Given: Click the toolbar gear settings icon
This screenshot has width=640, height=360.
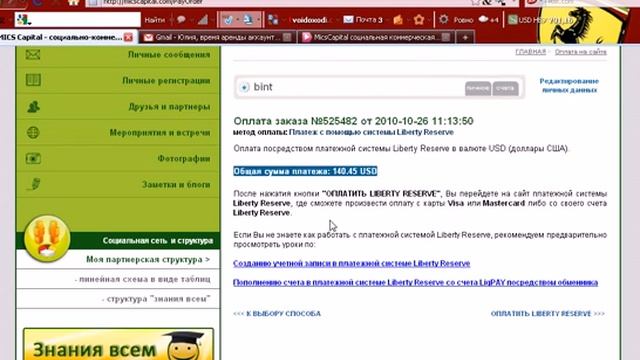Looking at the screenshot, I should click(444, 20).
